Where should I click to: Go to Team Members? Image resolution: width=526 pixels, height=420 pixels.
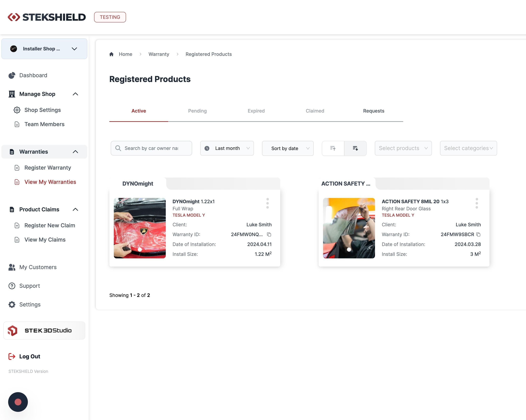coord(44,124)
